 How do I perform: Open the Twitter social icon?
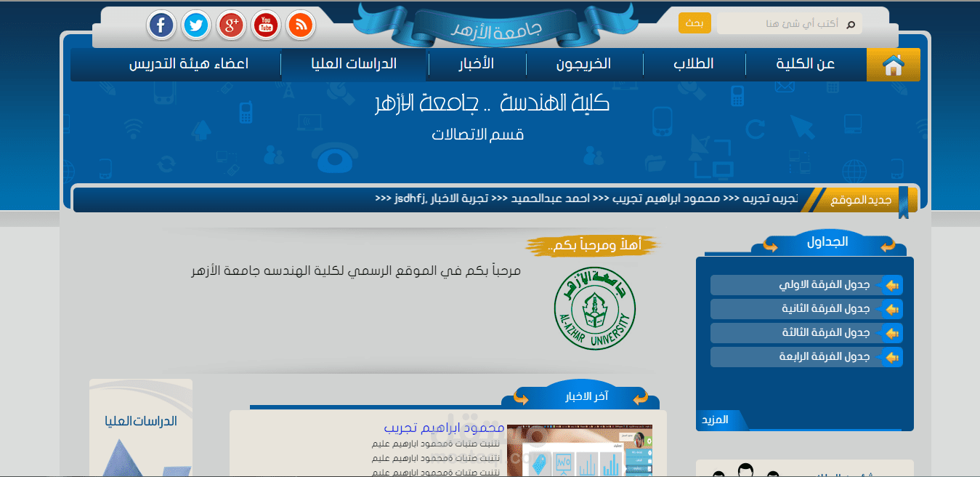point(195,26)
